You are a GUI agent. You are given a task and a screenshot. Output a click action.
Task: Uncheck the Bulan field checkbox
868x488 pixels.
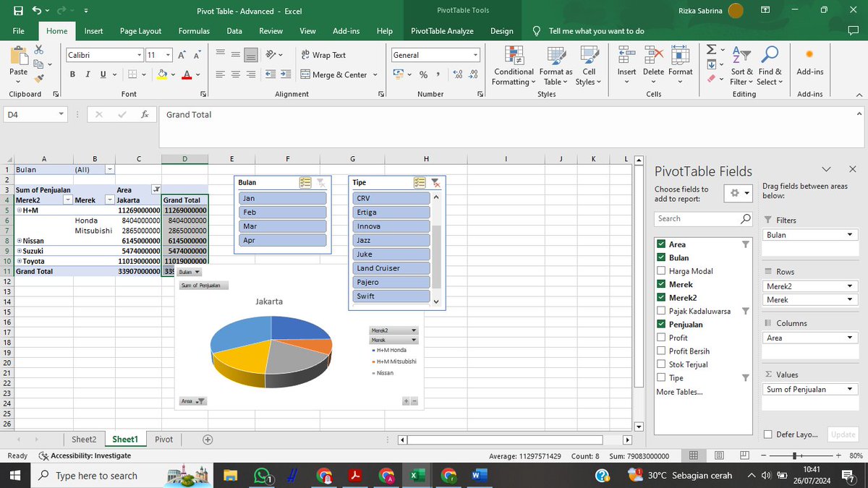point(661,257)
